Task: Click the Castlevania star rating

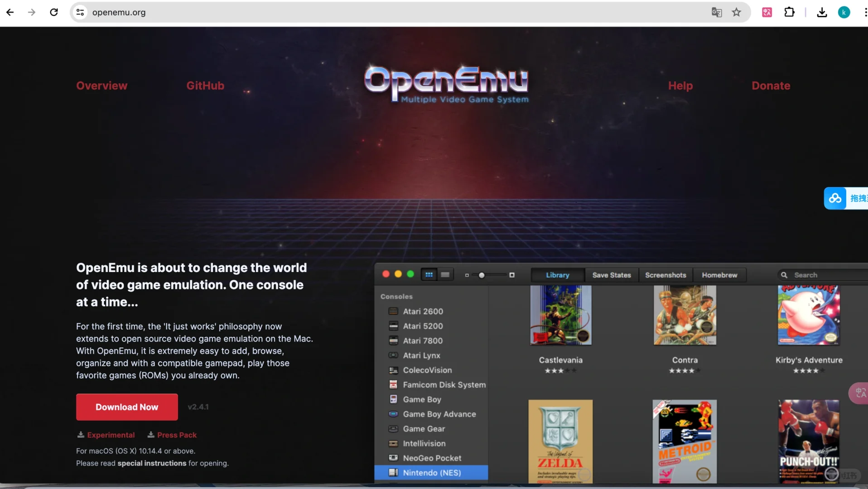Action: point(560,371)
